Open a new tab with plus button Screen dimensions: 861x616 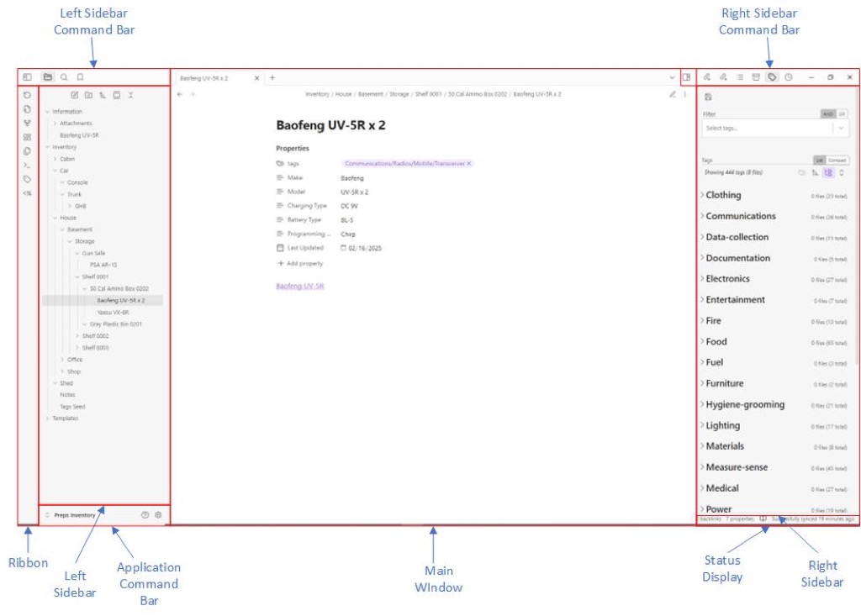pyautogui.click(x=272, y=78)
